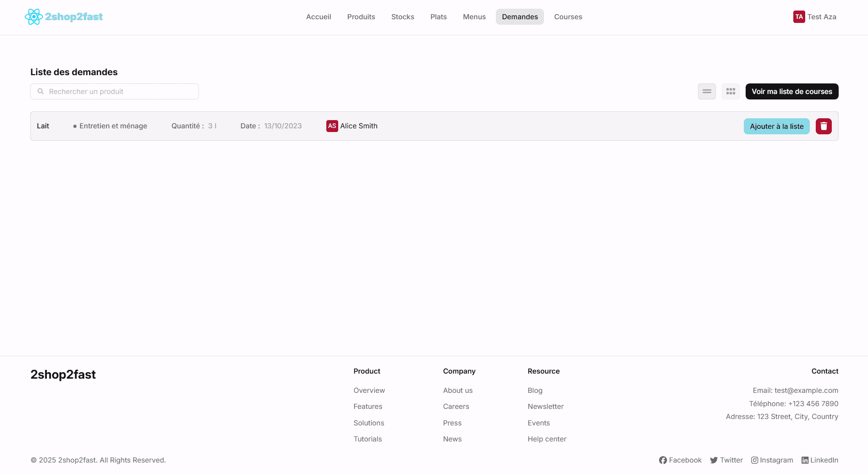
Task: Open the LinkedIn footer link
Action: (x=819, y=460)
